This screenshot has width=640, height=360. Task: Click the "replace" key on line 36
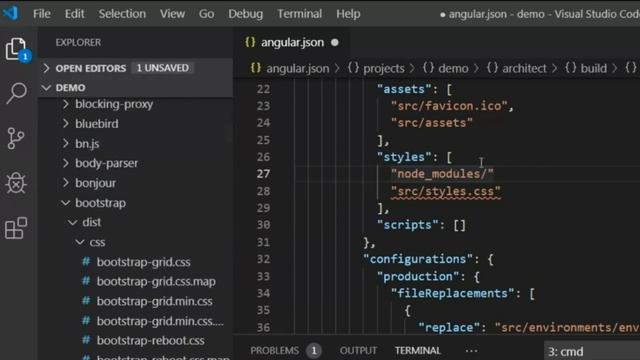tap(449, 327)
